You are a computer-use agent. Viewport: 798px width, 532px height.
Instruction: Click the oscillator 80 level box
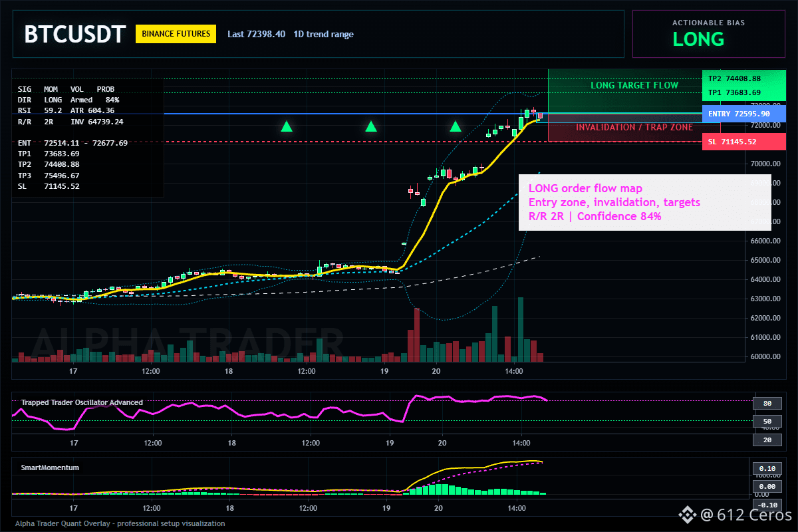[767, 403]
